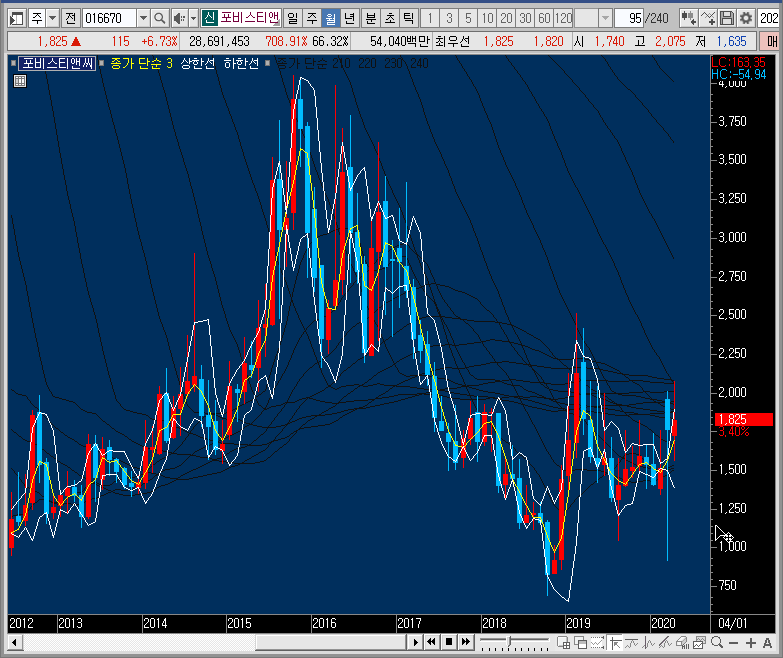Edit the bar count field 95

629,18
